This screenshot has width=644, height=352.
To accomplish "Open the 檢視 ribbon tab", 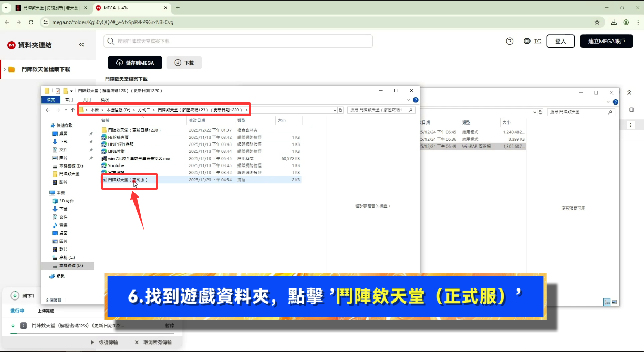I will point(105,100).
